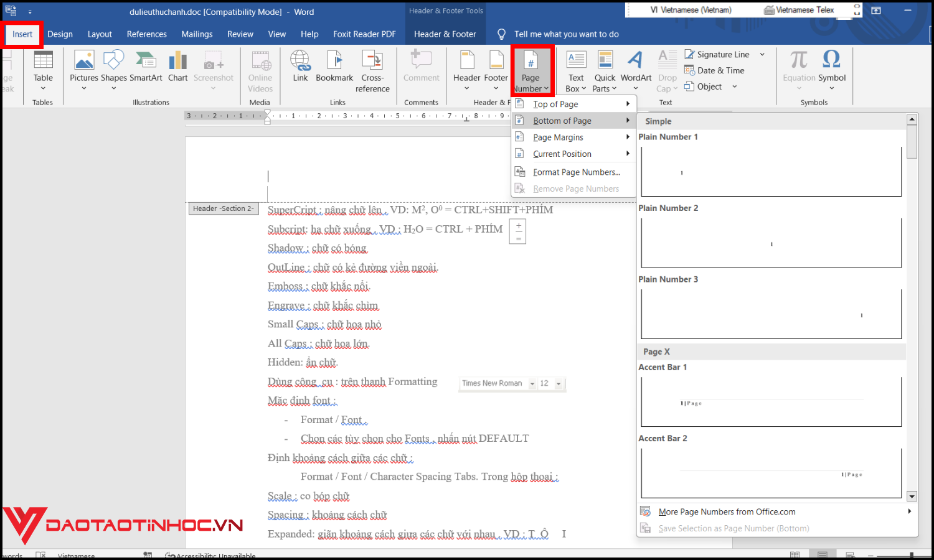Open the Symbol menu
Image resolution: width=934 pixels, height=560 pixels.
(x=832, y=70)
